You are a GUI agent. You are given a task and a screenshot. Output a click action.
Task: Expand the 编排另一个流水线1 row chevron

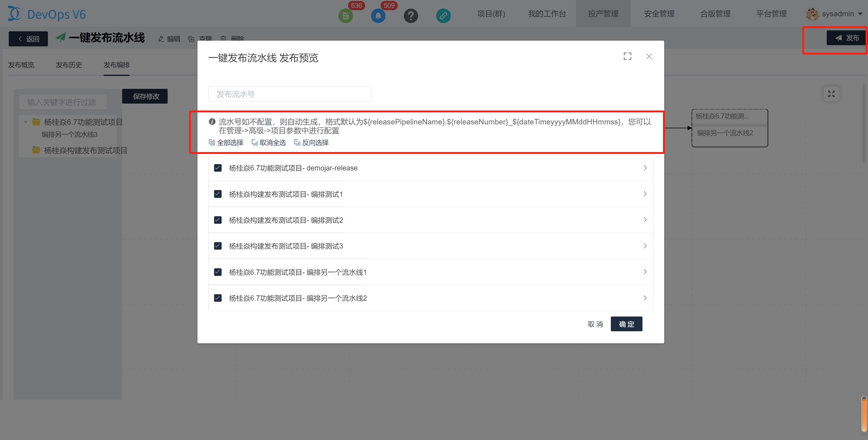(645, 272)
